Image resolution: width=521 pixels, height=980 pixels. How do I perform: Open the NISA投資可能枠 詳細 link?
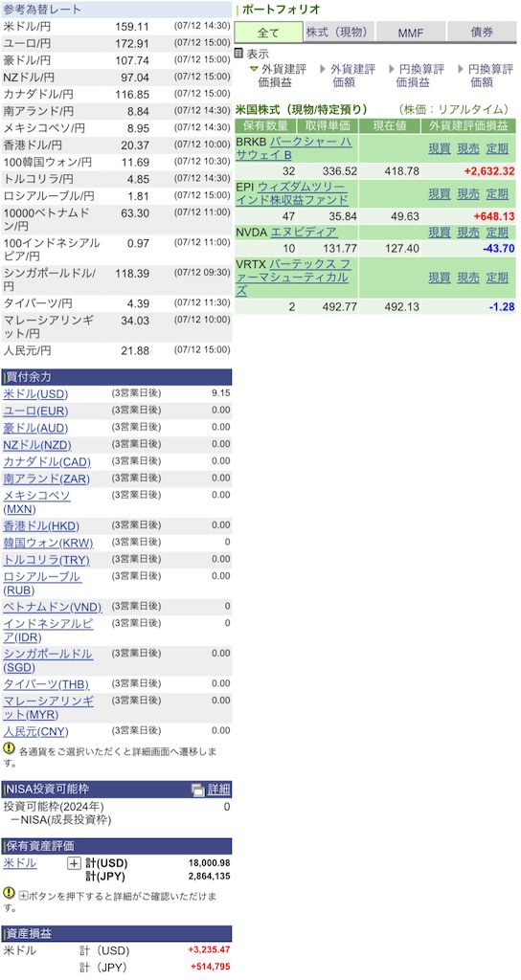[219, 790]
